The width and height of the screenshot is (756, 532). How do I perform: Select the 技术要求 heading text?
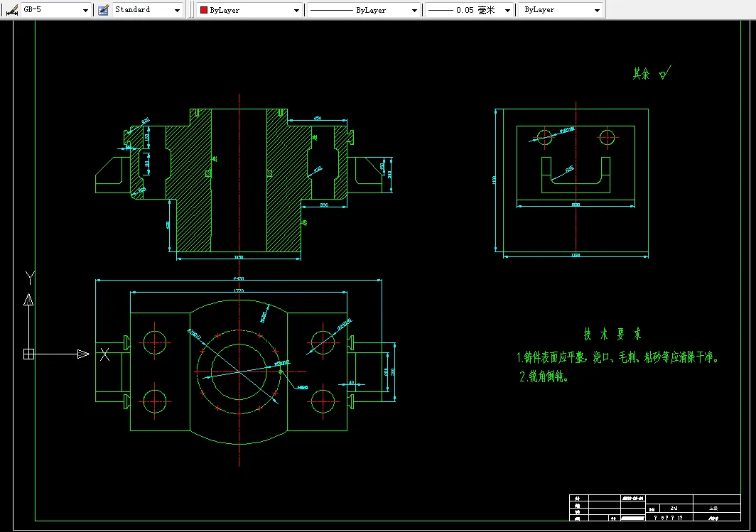click(612, 334)
